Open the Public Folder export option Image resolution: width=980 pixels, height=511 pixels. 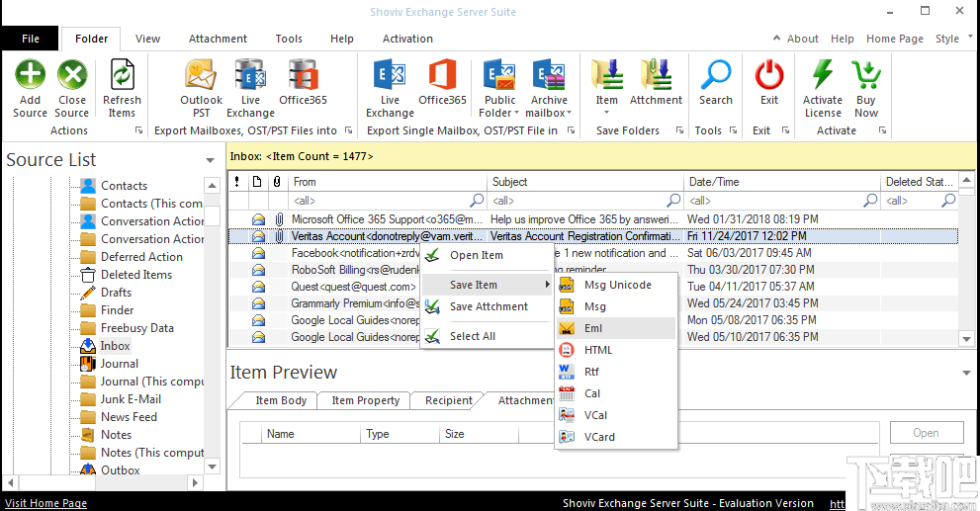[499, 74]
